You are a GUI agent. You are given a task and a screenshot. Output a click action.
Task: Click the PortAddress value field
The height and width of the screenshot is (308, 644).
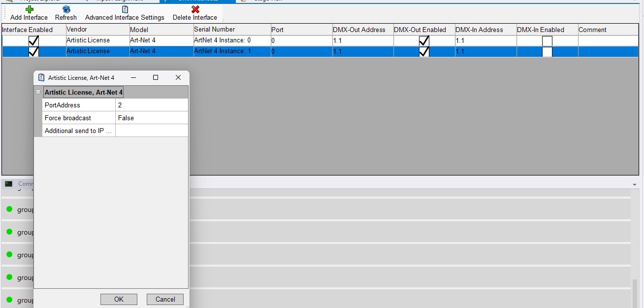(x=151, y=105)
